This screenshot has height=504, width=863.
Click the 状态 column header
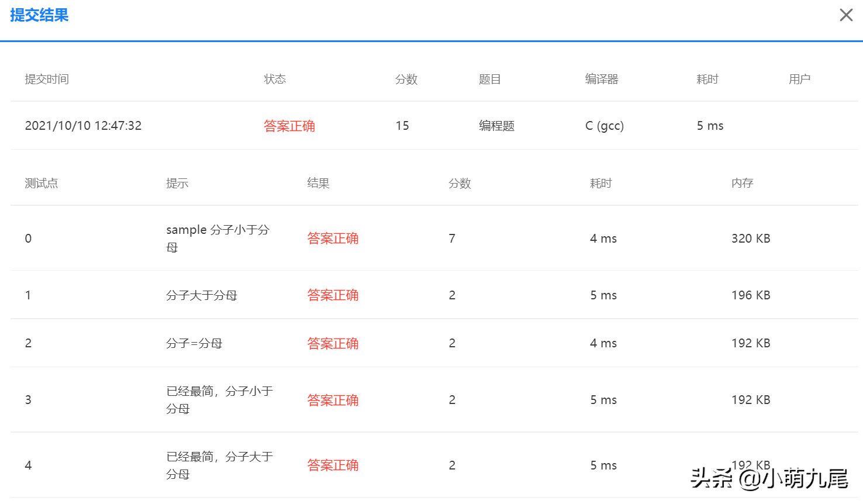[x=275, y=79]
